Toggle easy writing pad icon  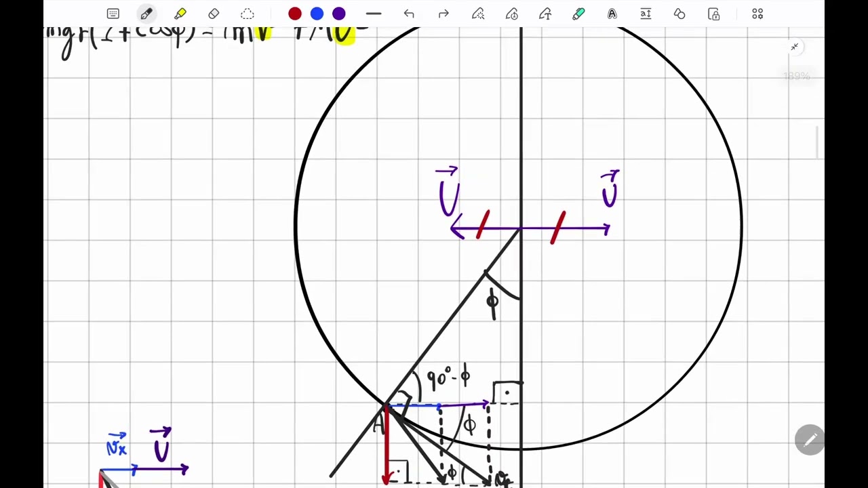point(646,14)
